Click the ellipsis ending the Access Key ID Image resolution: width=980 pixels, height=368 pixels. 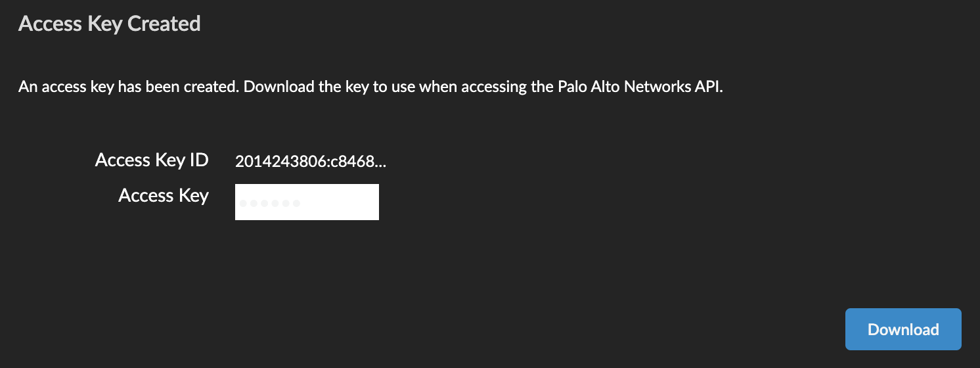coord(380,162)
